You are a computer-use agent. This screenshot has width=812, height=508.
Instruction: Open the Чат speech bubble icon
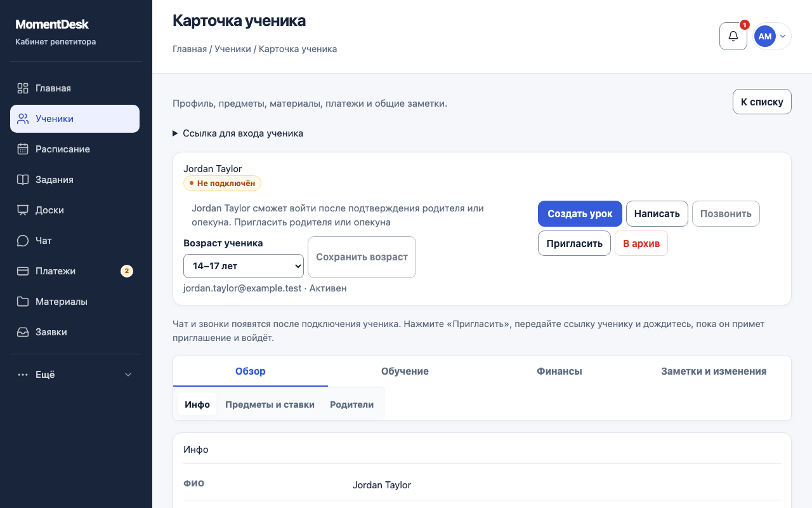point(23,241)
